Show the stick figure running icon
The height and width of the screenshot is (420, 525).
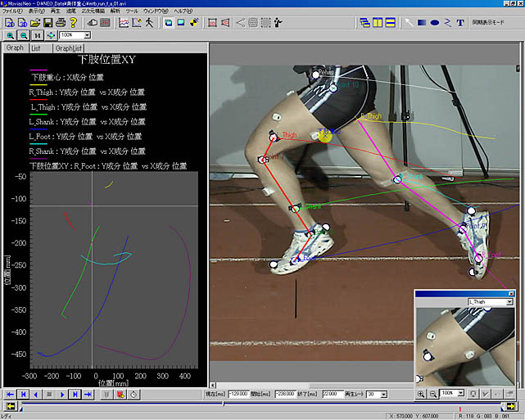[149, 23]
